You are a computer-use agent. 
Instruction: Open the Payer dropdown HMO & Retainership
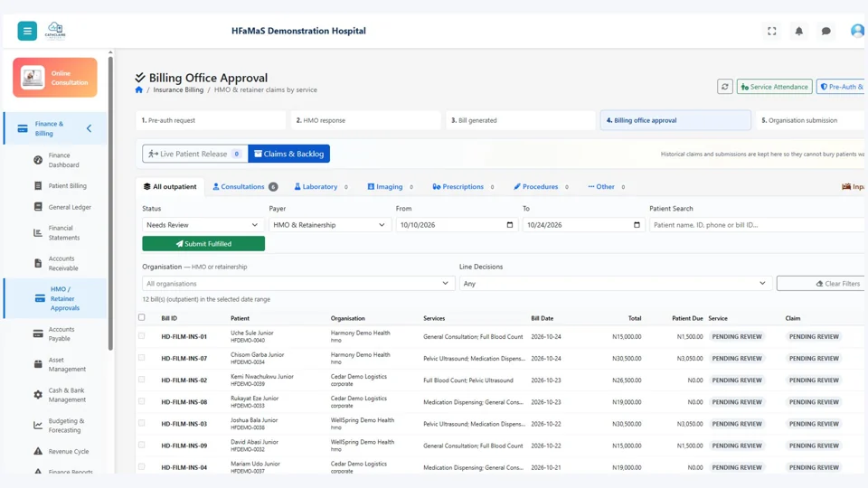pos(329,225)
